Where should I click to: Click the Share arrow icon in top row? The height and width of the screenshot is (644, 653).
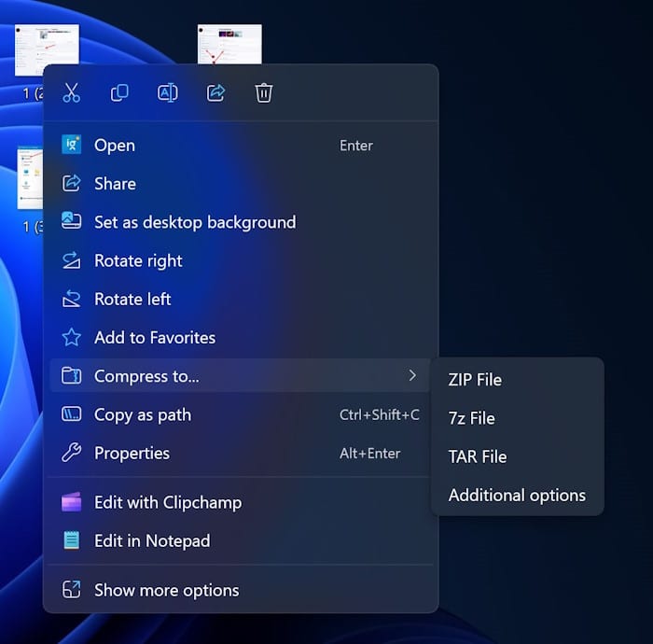pyautogui.click(x=215, y=92)
